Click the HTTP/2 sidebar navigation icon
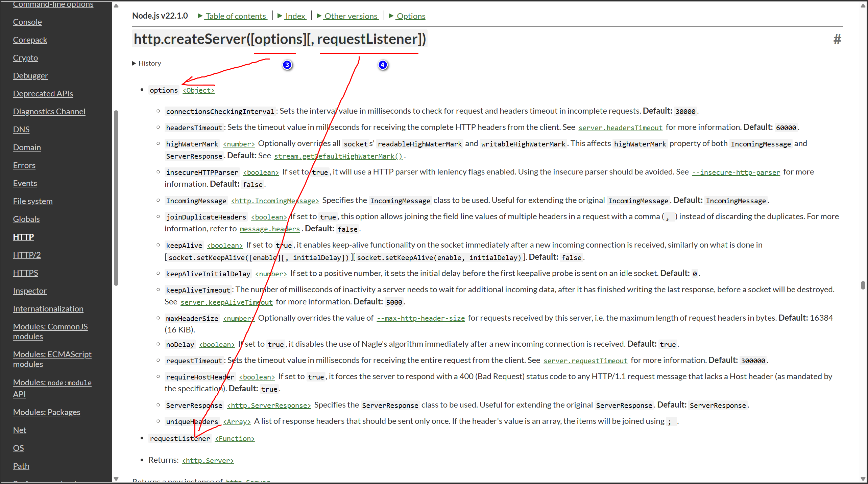868x484 pixels. tap(27, 255)
